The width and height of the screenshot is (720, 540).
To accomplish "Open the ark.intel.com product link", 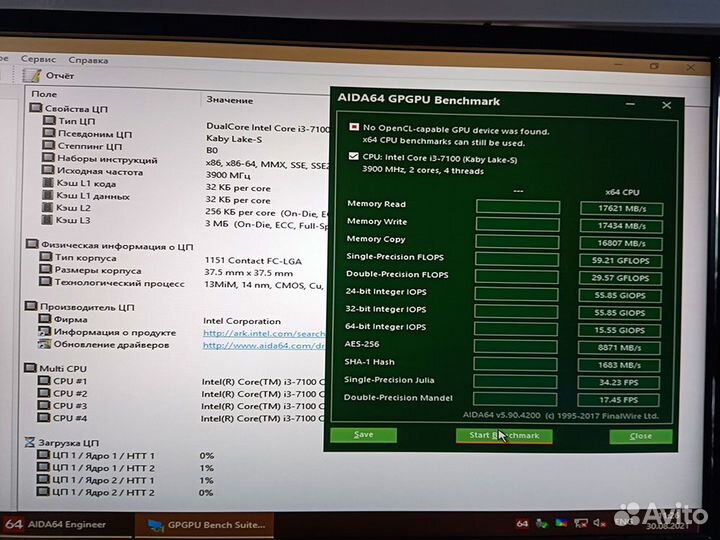I will (264, 333).
